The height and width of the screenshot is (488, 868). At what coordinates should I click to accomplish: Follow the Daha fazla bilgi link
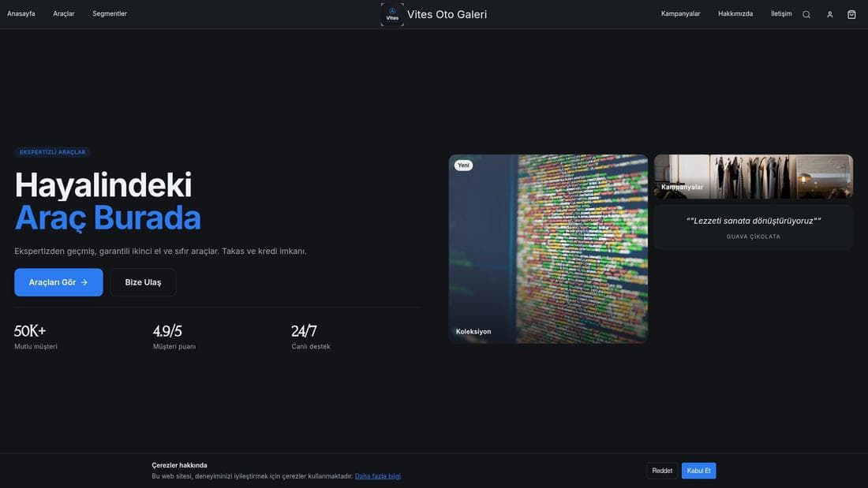tap(377, 476)
